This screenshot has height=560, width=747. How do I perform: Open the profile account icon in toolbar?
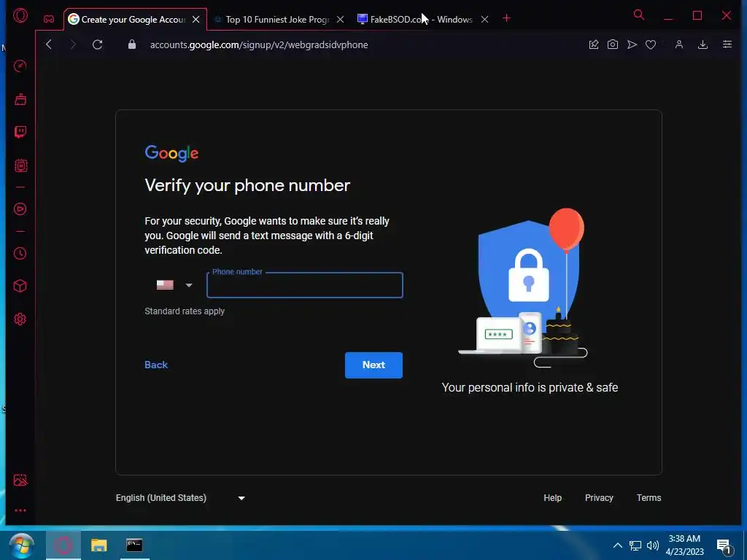click(679, 44)
